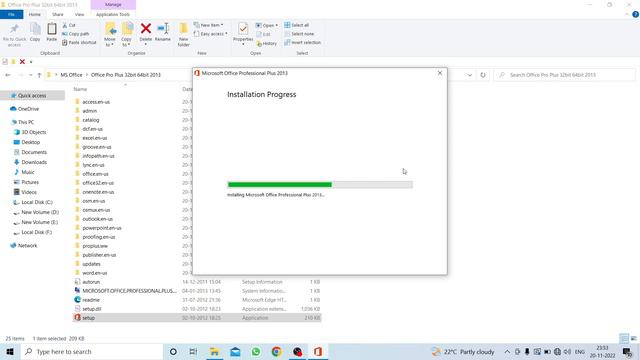Click Copy path in the ribbon

76,34
